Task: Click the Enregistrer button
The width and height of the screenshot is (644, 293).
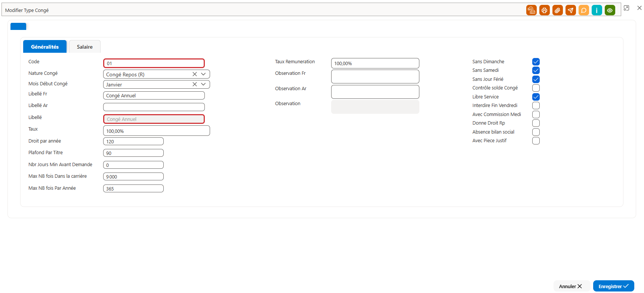Action: coord(613,286)
